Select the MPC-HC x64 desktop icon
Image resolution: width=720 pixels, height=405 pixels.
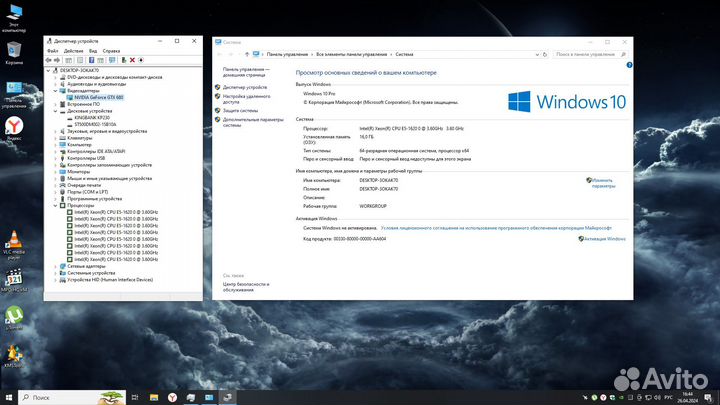(14, 280)
